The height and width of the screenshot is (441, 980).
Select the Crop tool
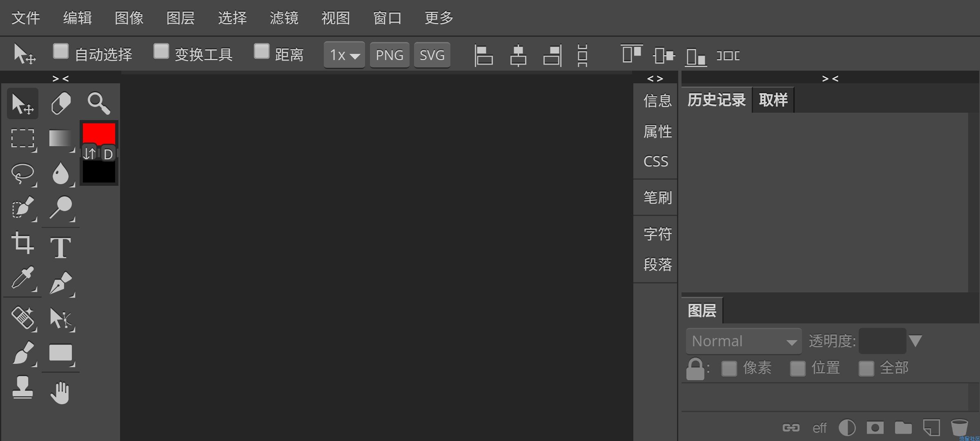point(22,243)
